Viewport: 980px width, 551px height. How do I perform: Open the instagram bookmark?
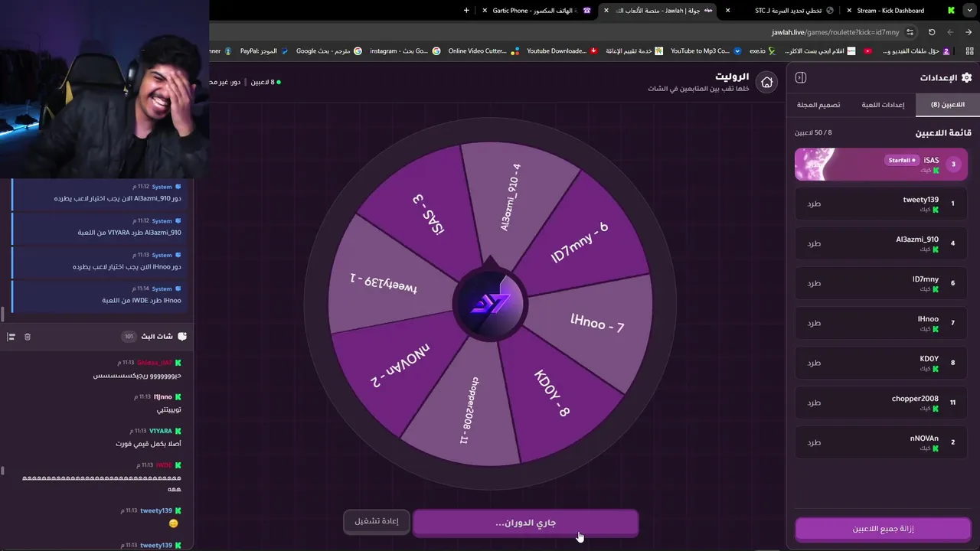click(405, 51)
